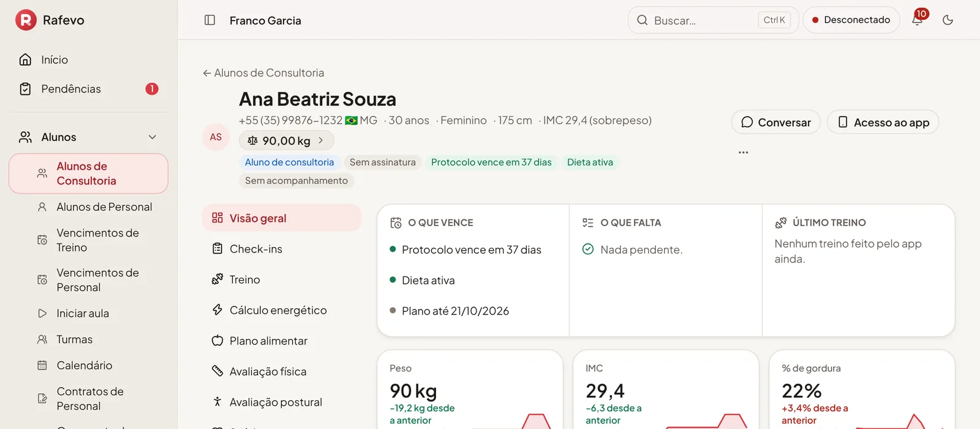Image resolution: width=980 pixels, height=429 pixels.
Task: Click the Avaliação postural figure icon
Action: 217,401
